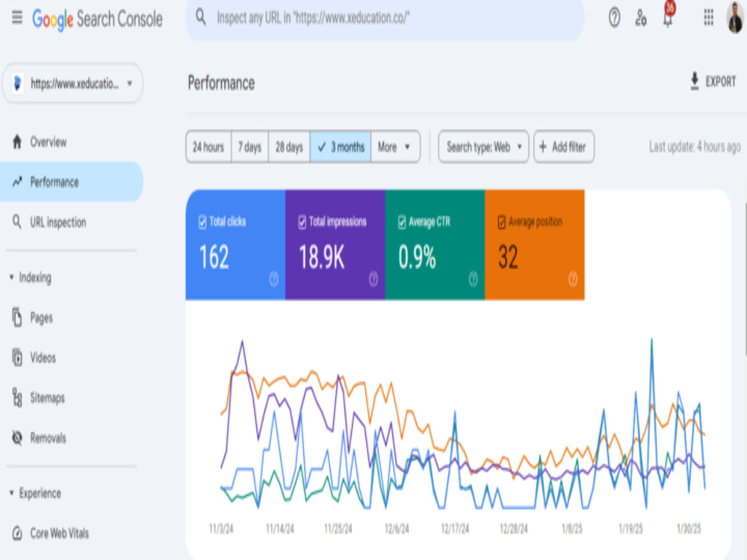Focus the Inspect any URL search field
The height and width of the screenshot is (560, 747).
click(x=385, y=19)
